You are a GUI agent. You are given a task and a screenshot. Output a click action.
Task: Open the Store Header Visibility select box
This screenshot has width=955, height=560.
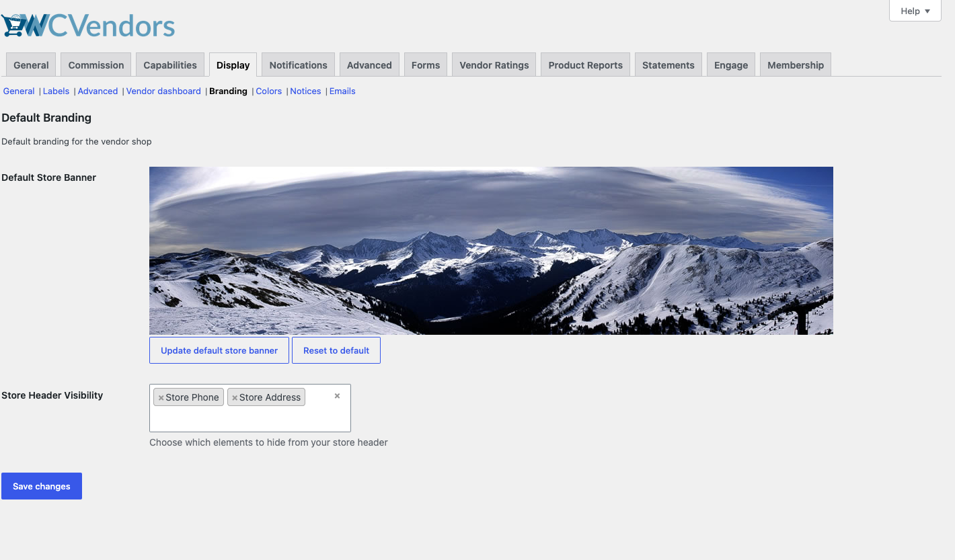pos(250,408)
